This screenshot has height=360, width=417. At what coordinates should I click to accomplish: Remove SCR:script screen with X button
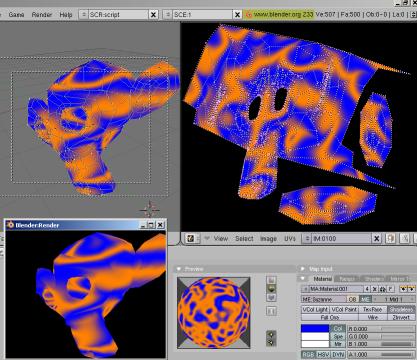(x=153, y=15)
